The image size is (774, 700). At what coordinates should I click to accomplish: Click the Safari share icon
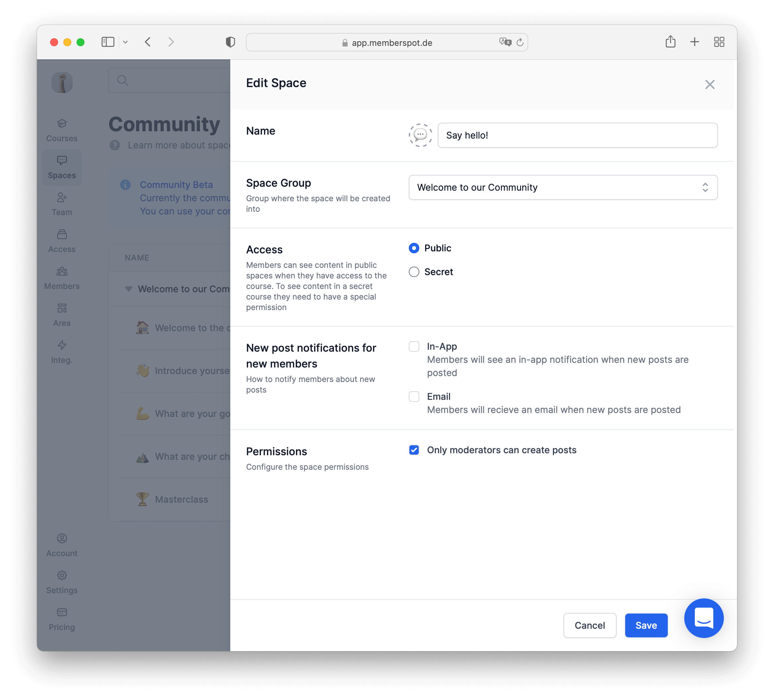[670, 42]
